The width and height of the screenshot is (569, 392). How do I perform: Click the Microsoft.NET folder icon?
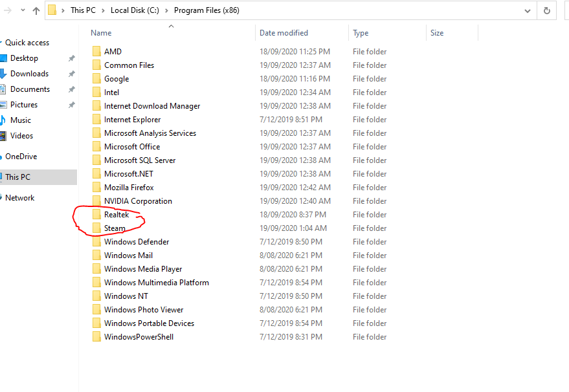click(96, 174)
